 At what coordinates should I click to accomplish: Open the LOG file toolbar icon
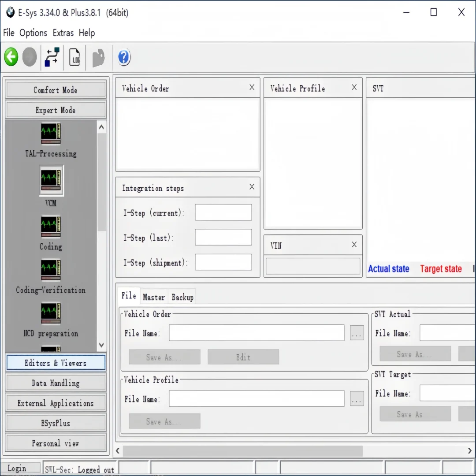click(x=74, y=57)
